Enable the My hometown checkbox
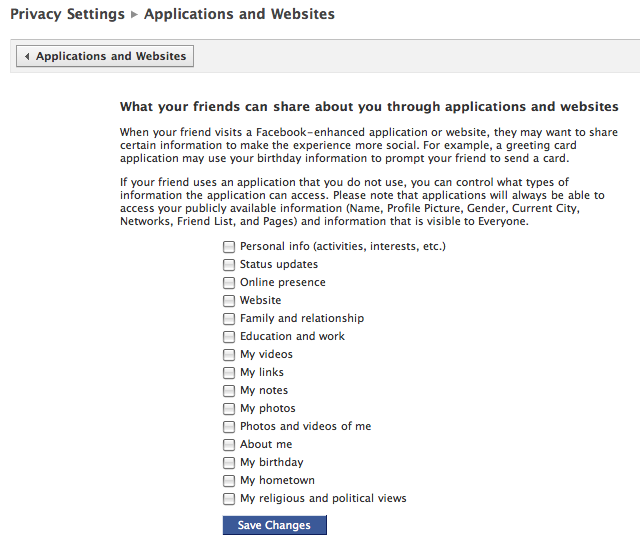The width and height of the screenshot is (640, 545). click(x=229, y=481)
